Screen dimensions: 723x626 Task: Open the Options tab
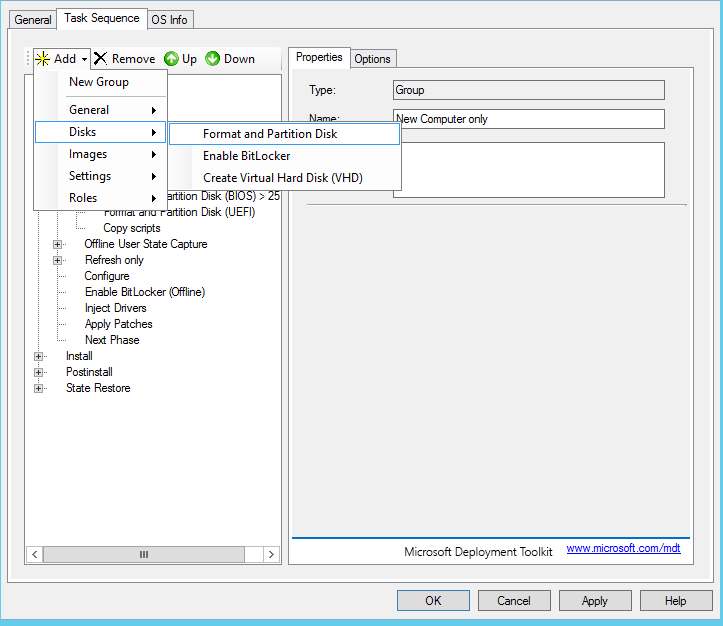point(373,59)
